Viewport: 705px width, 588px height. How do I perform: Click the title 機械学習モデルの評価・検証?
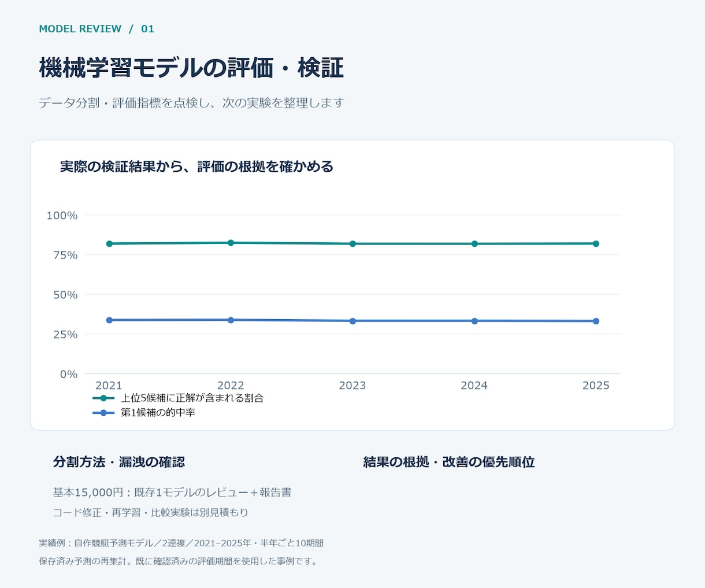(191, 68)
